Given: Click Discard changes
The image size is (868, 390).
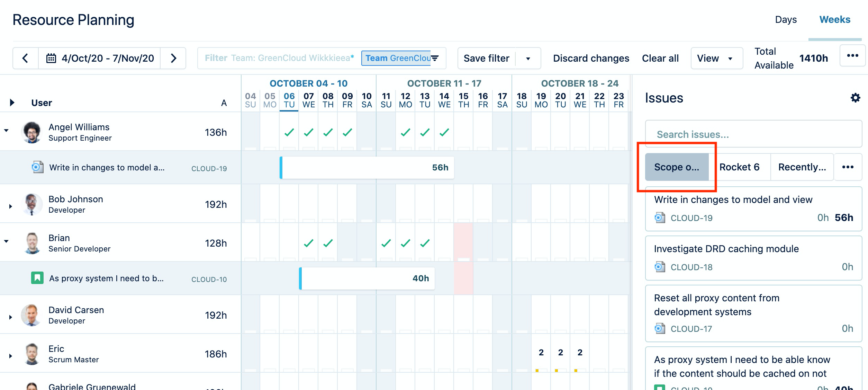Looking at the screenshot, I should click(x=591, y=59).
